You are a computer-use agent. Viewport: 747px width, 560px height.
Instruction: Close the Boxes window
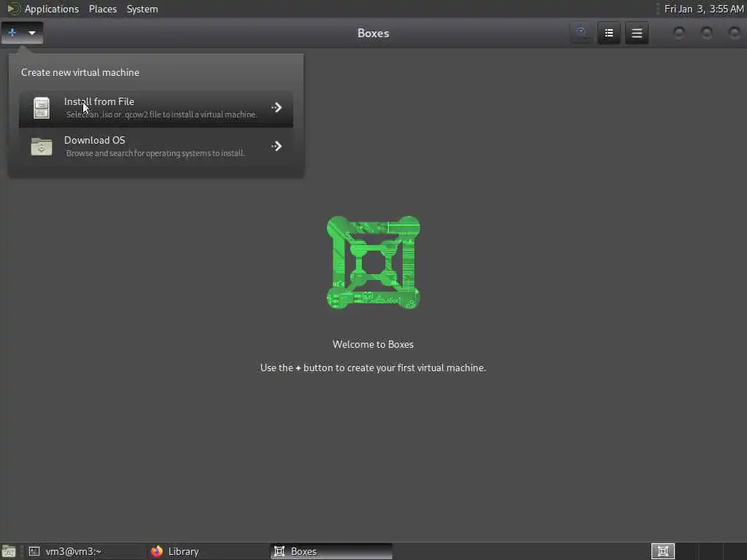click(x=735, y=33)
